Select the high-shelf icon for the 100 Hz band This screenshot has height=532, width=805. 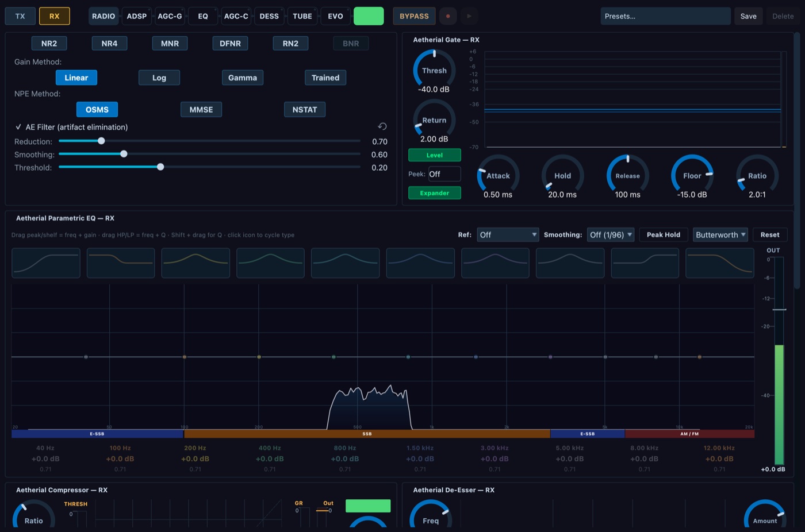[x=121, y=263]
